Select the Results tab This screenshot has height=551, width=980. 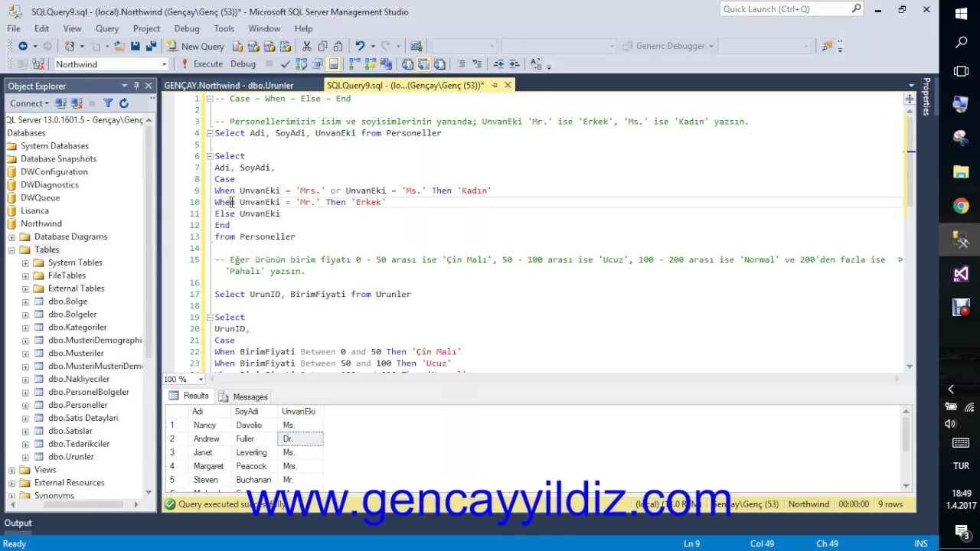(x=188, y=396)
